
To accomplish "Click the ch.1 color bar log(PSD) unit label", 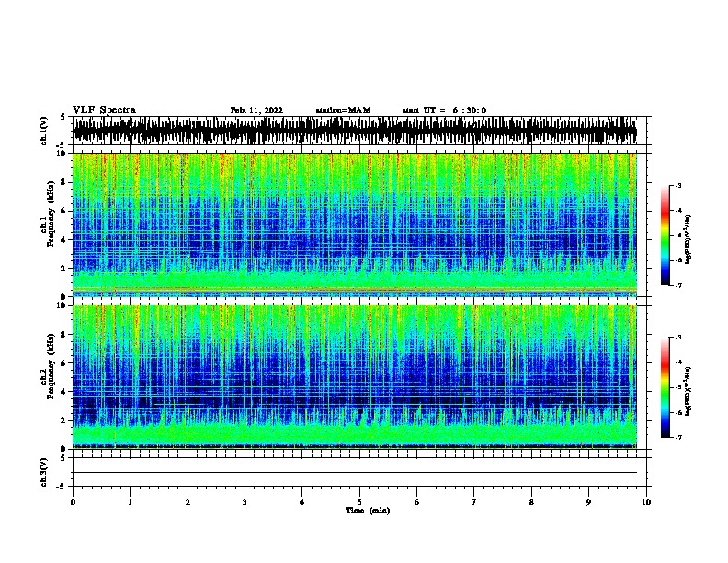I will pos(688,239).
